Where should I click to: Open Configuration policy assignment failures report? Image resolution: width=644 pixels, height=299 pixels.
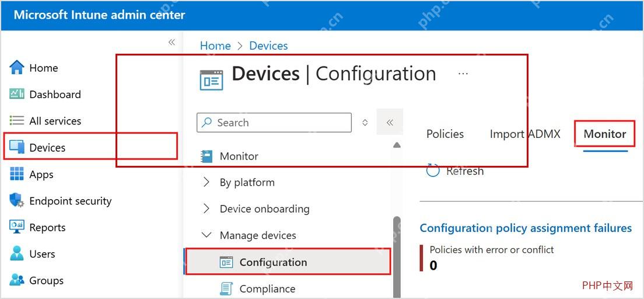tap(526, 228)
